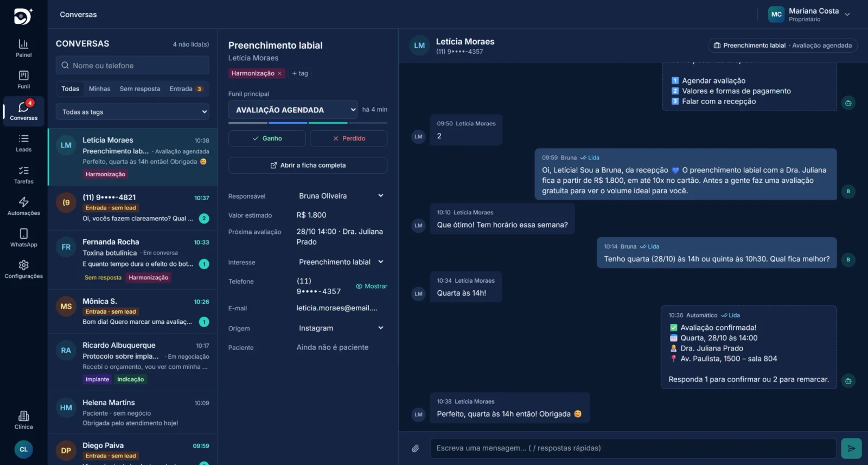This screenshot has height=465, width=868.
Task: Click the unread badge on (11) 9••••-4821 conversation
Action: (204, 219)
